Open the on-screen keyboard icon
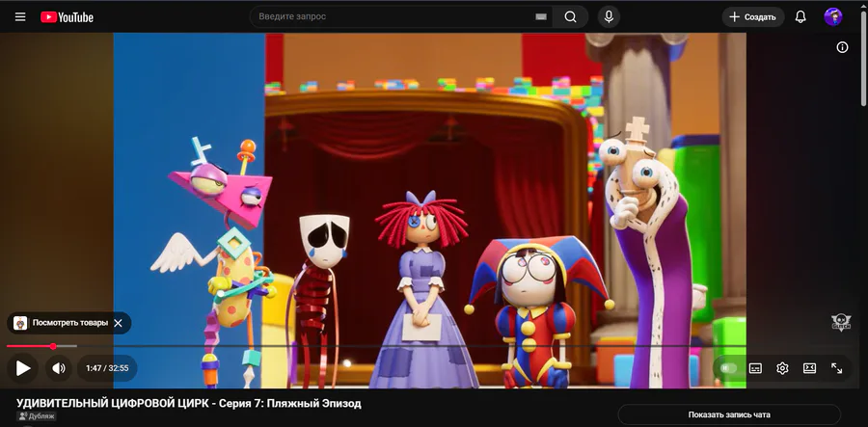This screenshot has height=427, width=868. pyautogui.click(x=541, y=16)
